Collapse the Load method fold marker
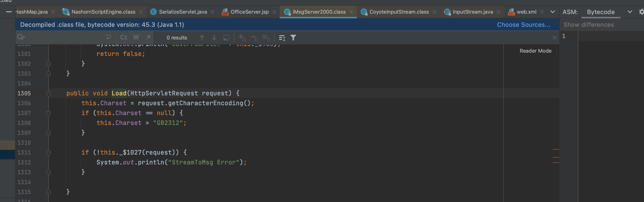Viewport: 644px width, 202px height. (48, 93)
